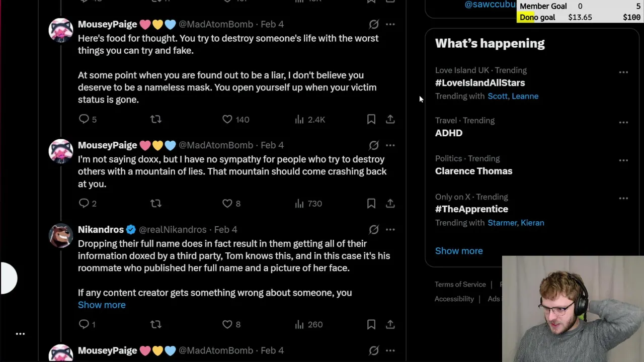Reply to the 'food for thought' tweet
The width and height of the screenshot is (644, 362).
(x=84, y=119)
